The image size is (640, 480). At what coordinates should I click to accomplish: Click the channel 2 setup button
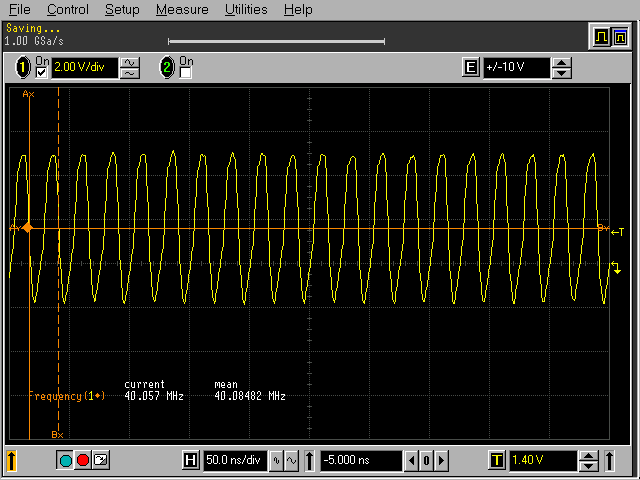pos(167,67)
